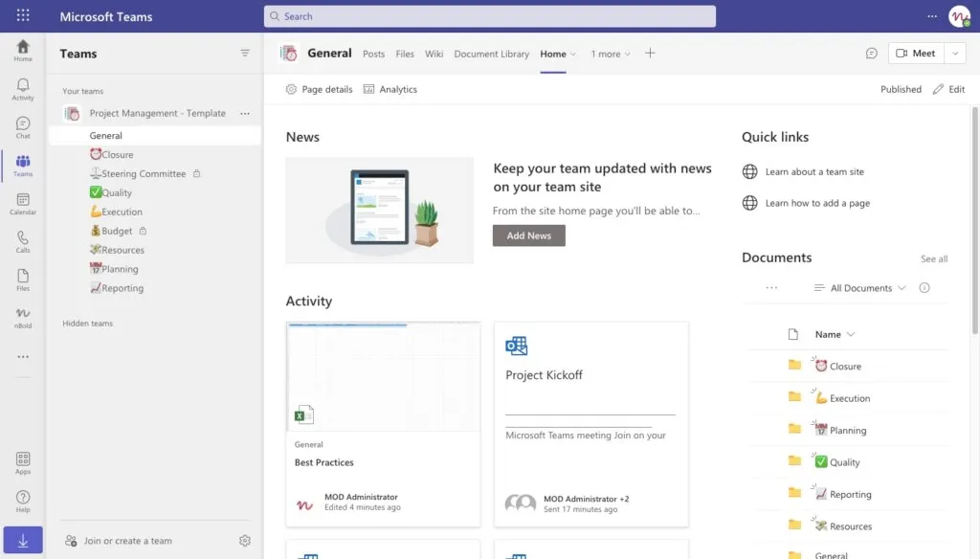Image resolution: width=980 pixels, height=559 pixels.
Task: Click the teams filter icon
Action: click(245, 54)
